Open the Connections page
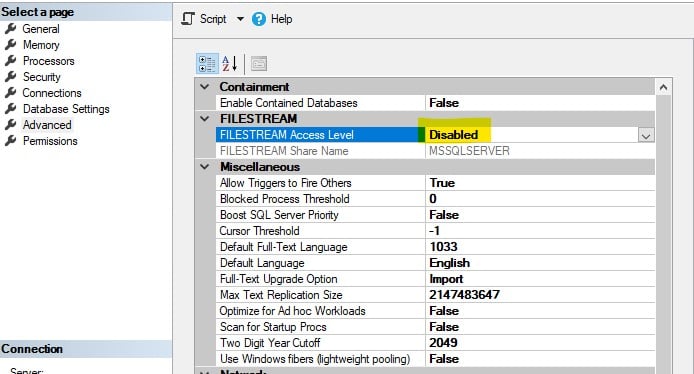 click(52, 93)
